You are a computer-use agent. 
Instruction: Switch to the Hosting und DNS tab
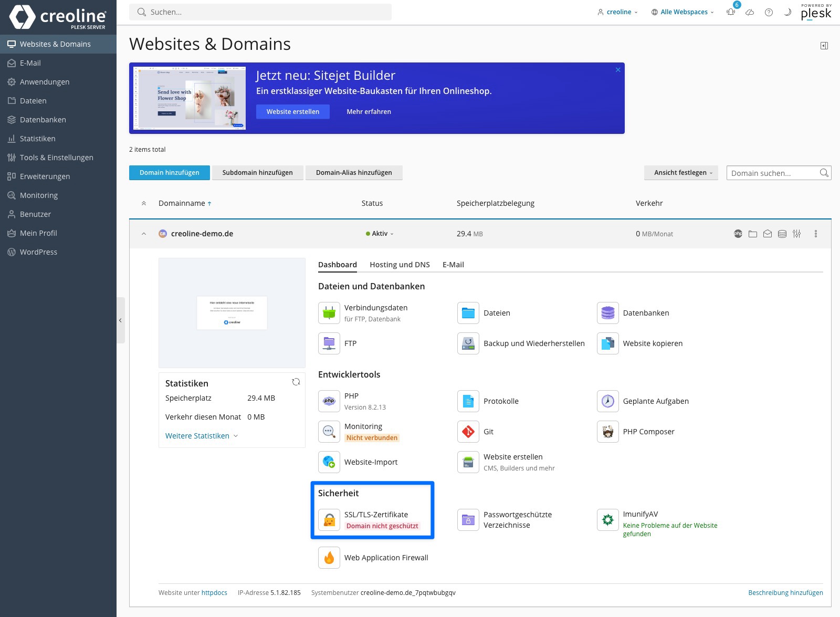coord(400,265)
